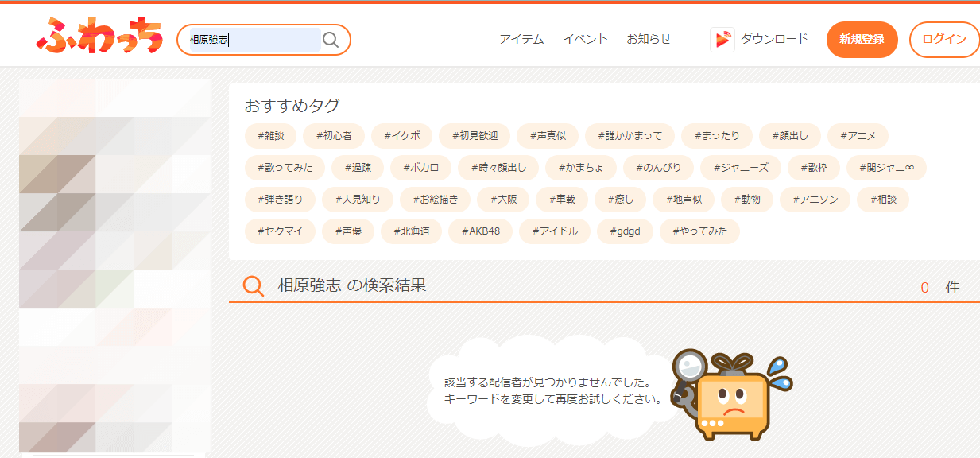Image resolution: width=980 pixels, height=458 pixels.
Task: Click the 新規登録 button
Action: [x=862, y=40]
